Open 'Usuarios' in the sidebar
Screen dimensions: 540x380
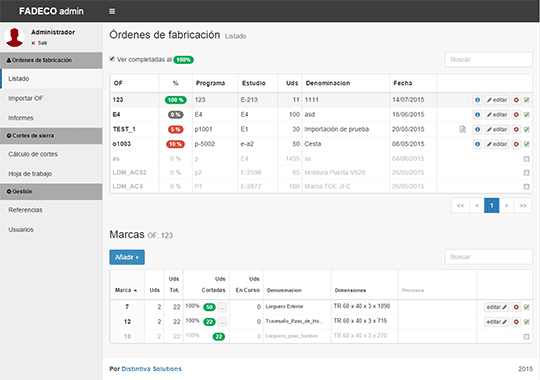point(51,229)
